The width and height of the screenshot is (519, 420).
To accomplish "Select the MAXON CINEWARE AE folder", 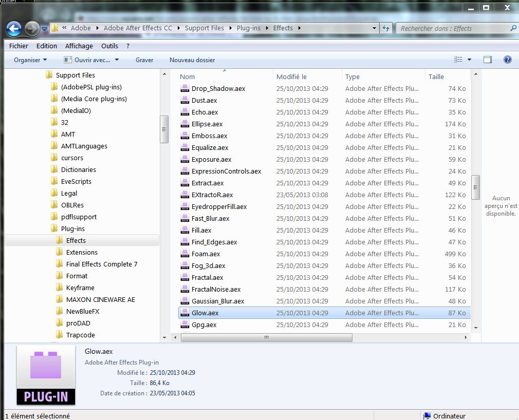I will point(100,300).
